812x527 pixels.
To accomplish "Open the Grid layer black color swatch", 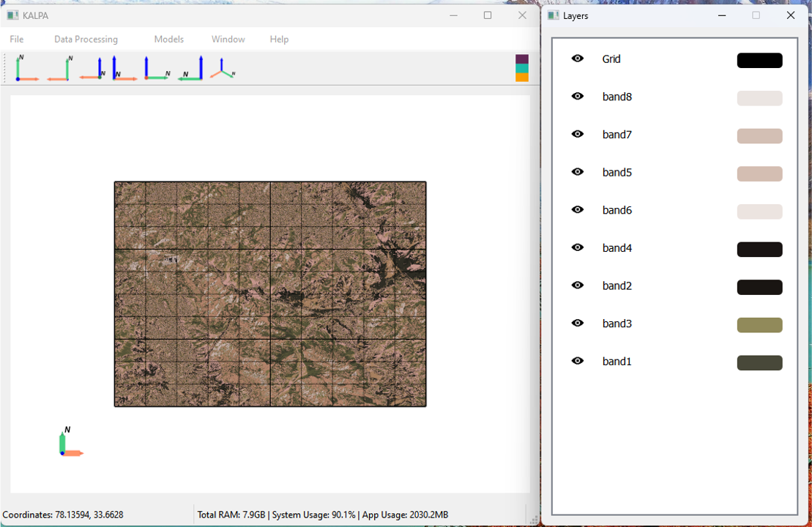I will [x=760, y=60].
